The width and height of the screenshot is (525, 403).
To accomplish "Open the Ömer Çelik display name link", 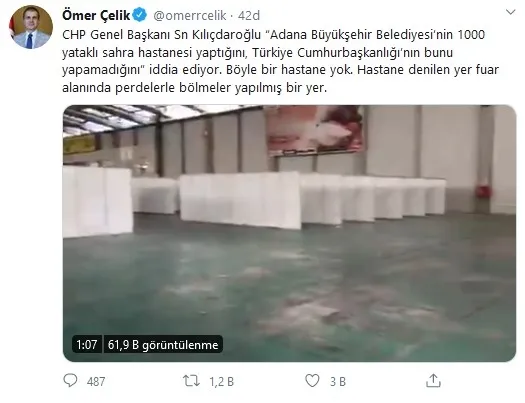I will click(96, 15).
